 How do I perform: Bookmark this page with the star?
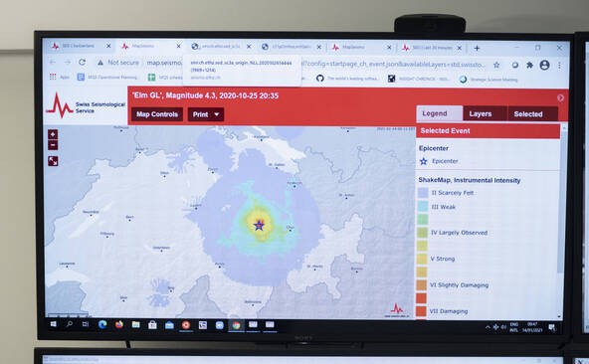tap(496, 65)
